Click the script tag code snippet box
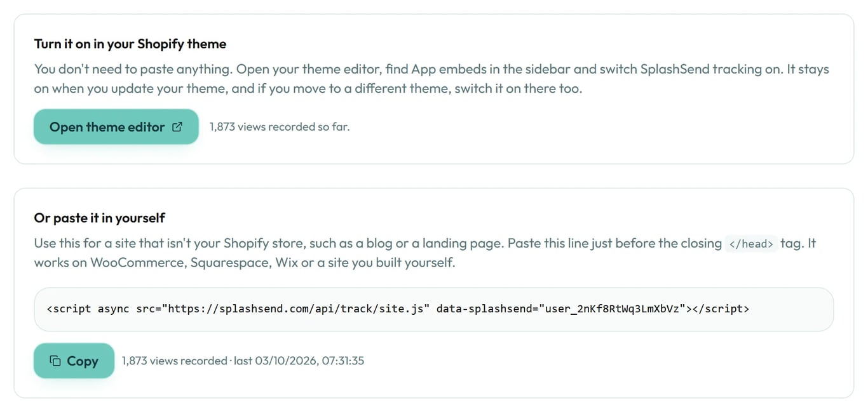 434,309
